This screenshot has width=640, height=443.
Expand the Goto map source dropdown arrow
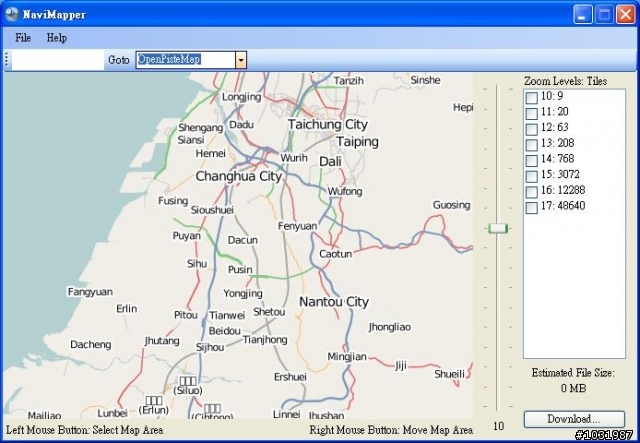pos(241,60)
